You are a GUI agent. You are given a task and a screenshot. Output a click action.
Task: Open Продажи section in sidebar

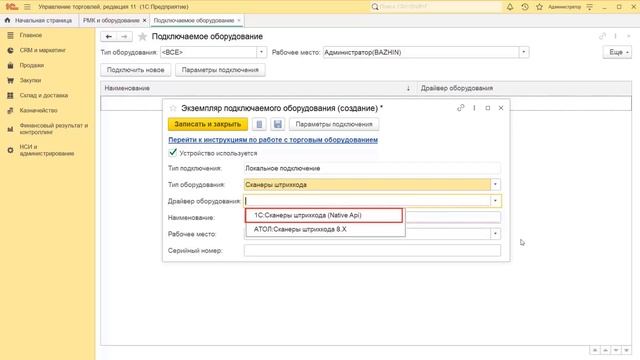point(32,65)
